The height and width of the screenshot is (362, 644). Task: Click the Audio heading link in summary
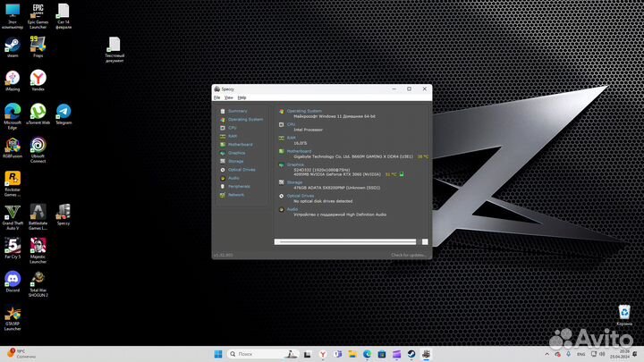(292, 209)
